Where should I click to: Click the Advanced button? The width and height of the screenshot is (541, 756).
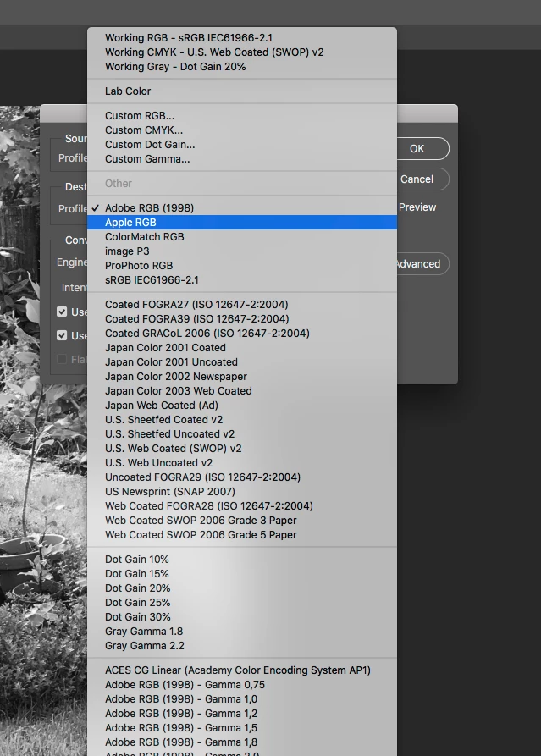[422, 264]
